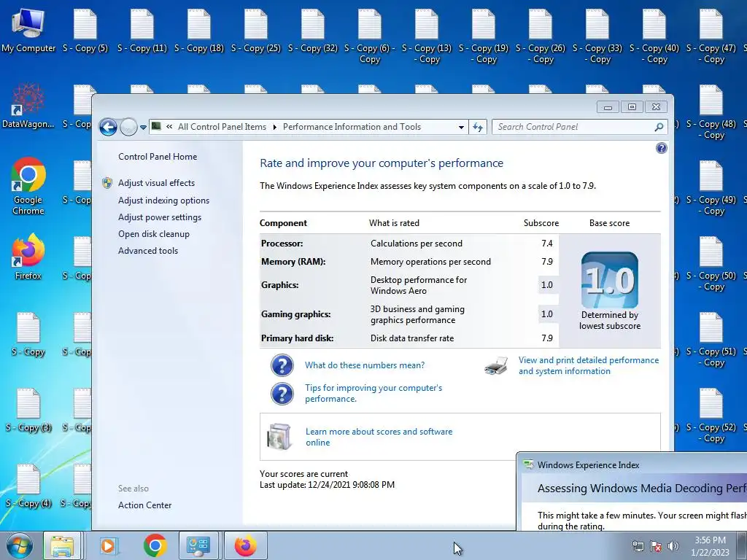Click the Last update timestamp text
The height and width of the screenshot is (560, 747).
click(327, 485)
